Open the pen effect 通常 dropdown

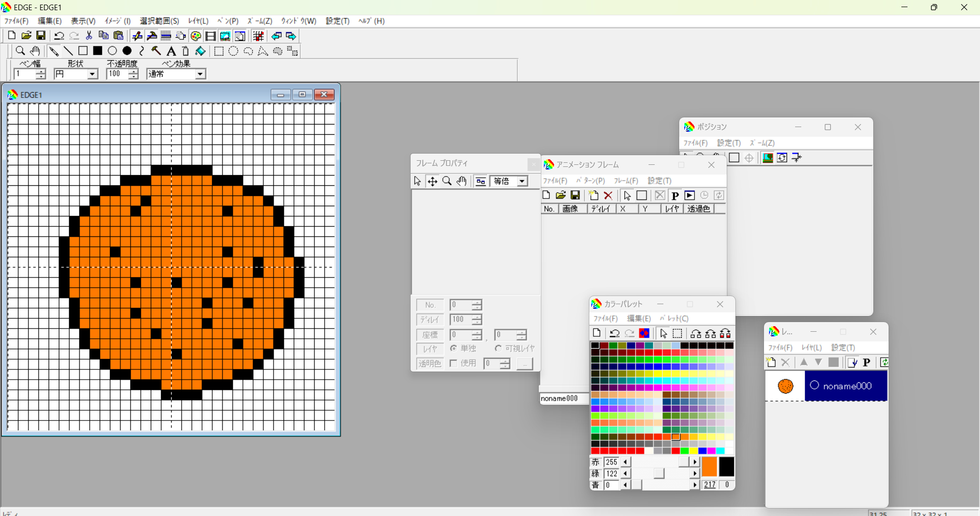[x=200, y=74]
